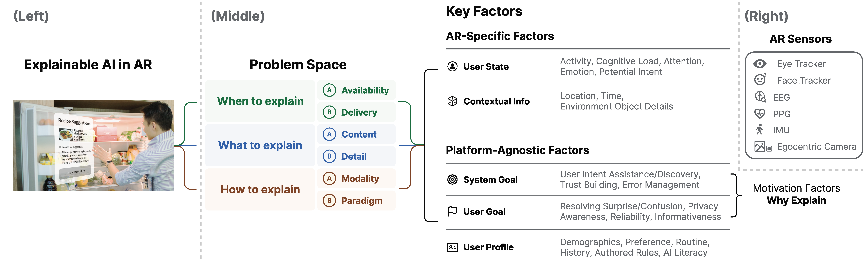Click the IMU walking person icon
The height and width of the screenshot is (261, 868).
pos(760,129)
